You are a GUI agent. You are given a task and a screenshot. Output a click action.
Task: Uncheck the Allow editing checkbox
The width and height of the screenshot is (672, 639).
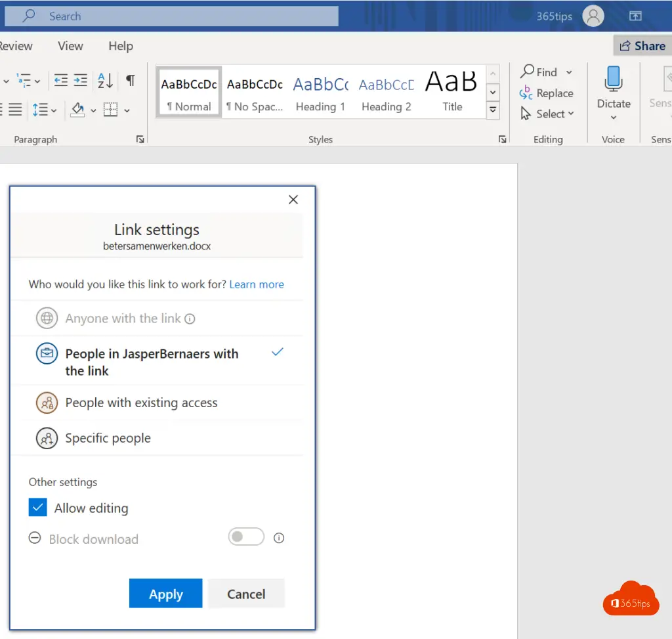[x=37, y=508]
